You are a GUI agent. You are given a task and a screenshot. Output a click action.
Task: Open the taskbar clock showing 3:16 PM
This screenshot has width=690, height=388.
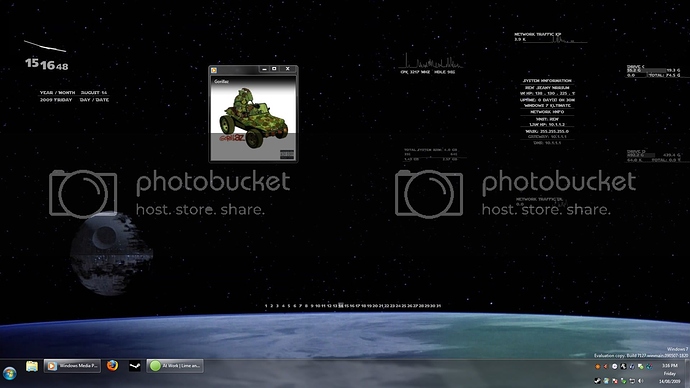670,366
